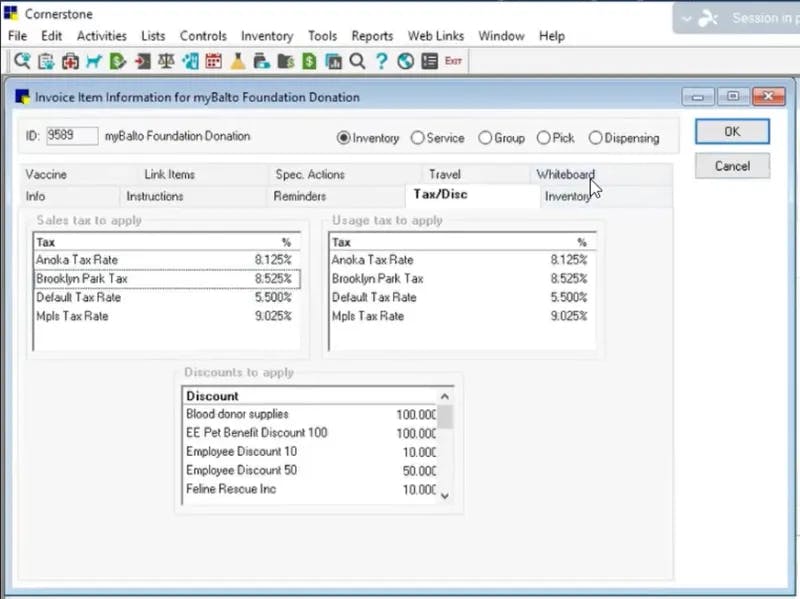Click the red arrow door toolbar icon

coord(142,61)
